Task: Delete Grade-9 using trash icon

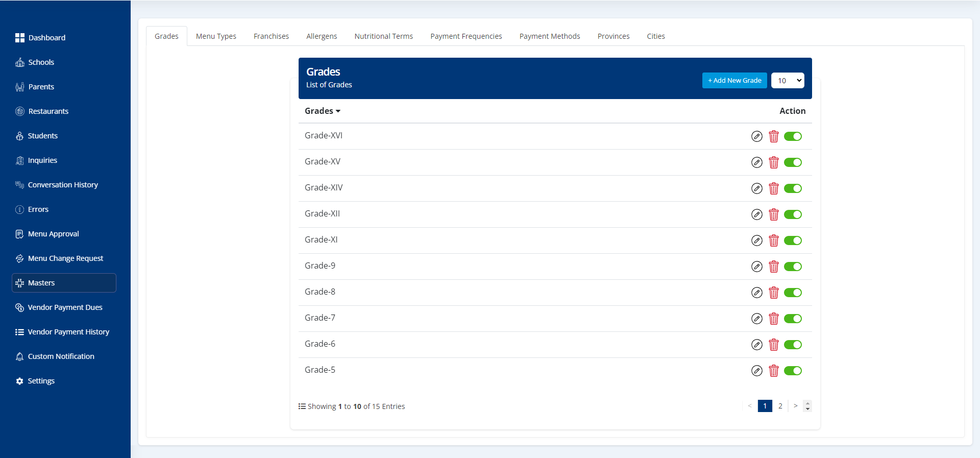Action: click(x=774, y=267)
